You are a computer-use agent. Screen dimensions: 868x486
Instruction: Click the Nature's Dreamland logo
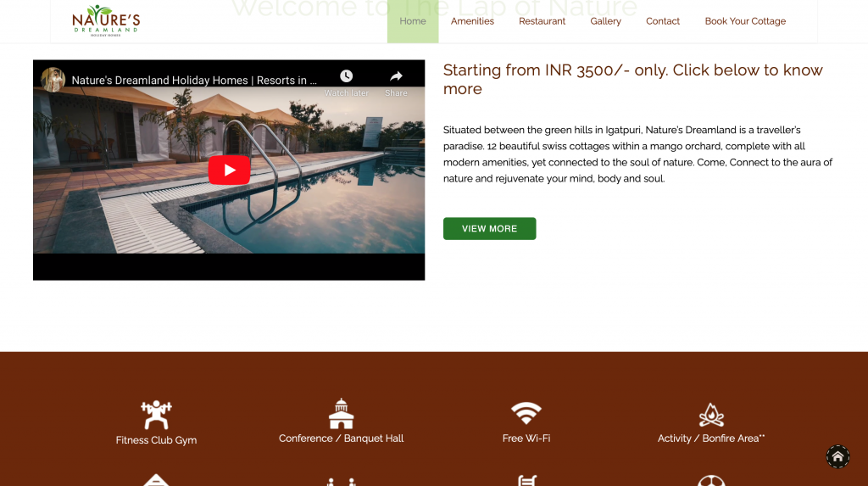[106, 21]
